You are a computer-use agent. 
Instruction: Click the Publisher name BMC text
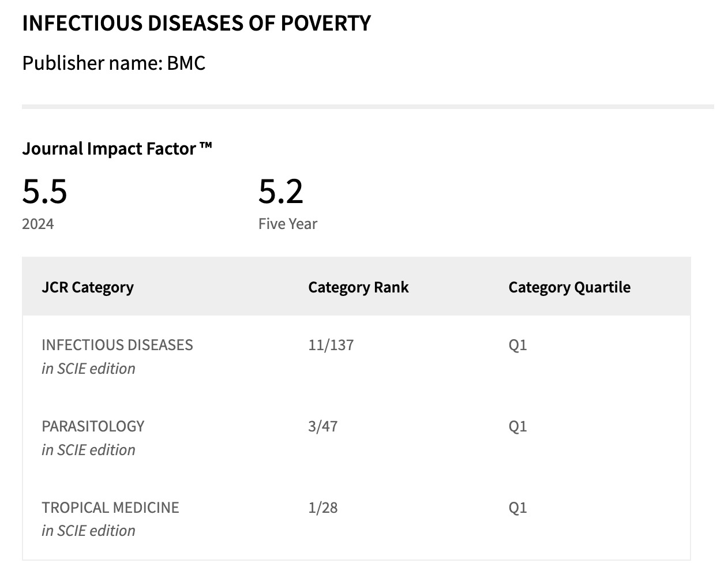[x=114, y=63]
